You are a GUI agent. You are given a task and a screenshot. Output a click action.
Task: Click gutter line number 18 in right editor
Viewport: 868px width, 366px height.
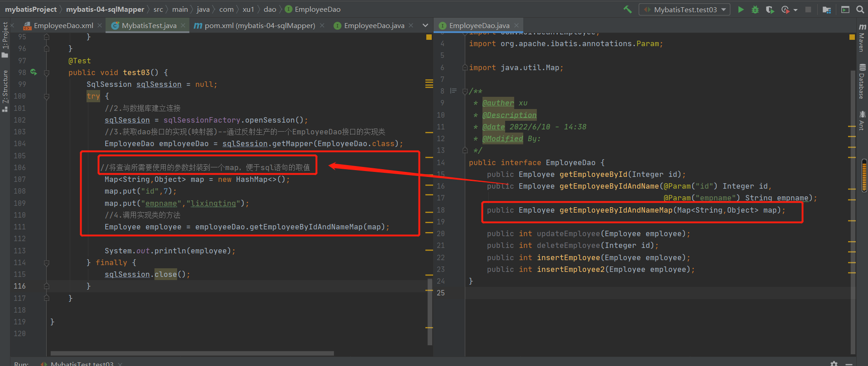[441, 210]
